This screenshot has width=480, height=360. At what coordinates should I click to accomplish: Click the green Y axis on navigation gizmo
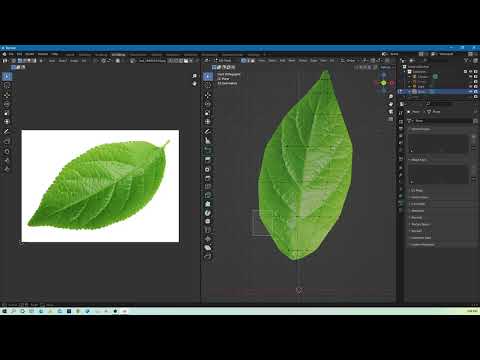click(x=384, y=83)
